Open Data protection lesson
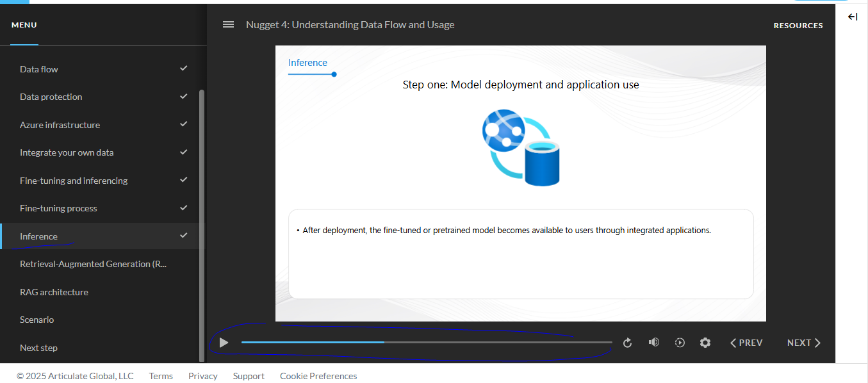 (x=103, y=97)
